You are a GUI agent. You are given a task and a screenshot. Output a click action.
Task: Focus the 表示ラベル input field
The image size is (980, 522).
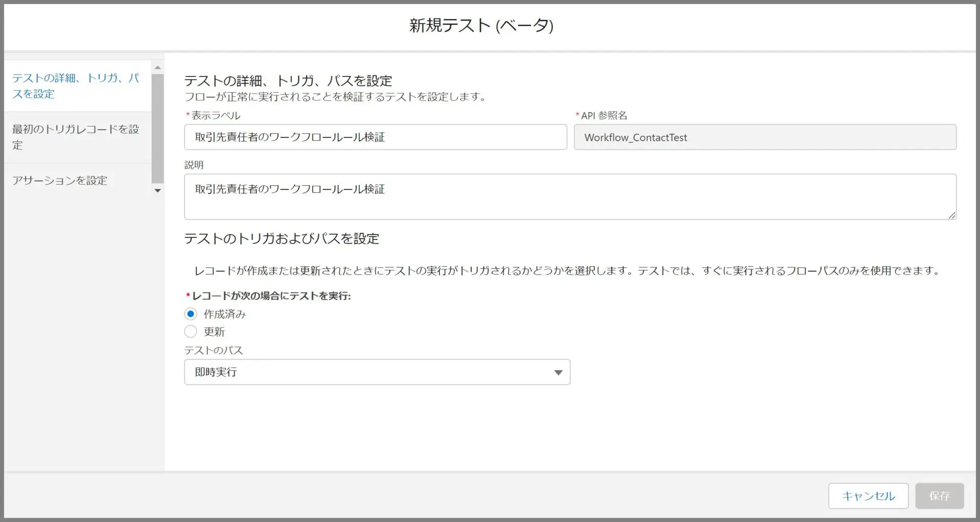click(375, 137)
